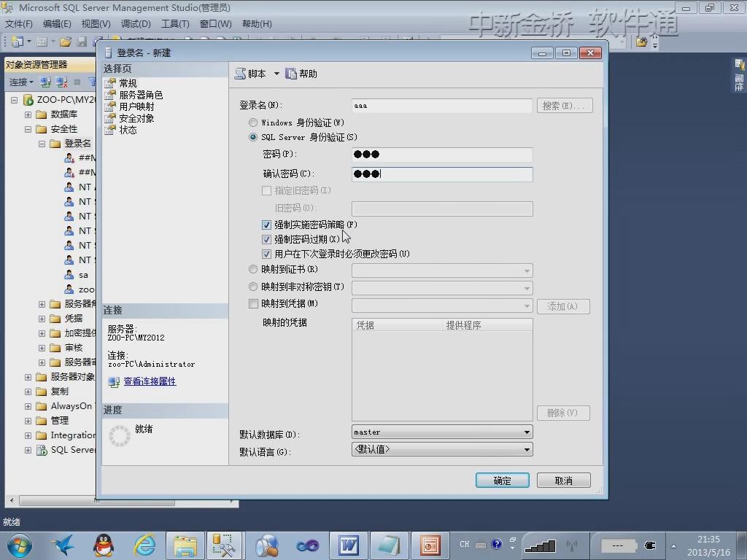Click 查看连接属性 link

tap(150, 381)
